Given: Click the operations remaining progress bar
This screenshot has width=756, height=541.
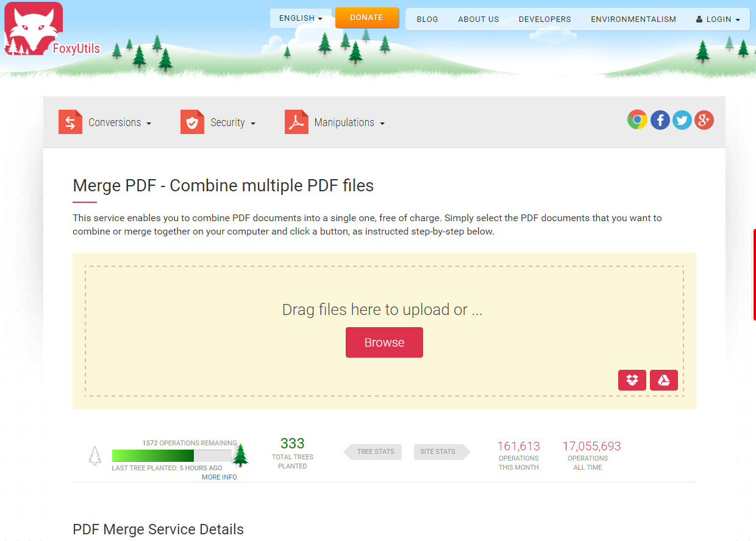Looking at the screenshot, I should tap(171, 456).
